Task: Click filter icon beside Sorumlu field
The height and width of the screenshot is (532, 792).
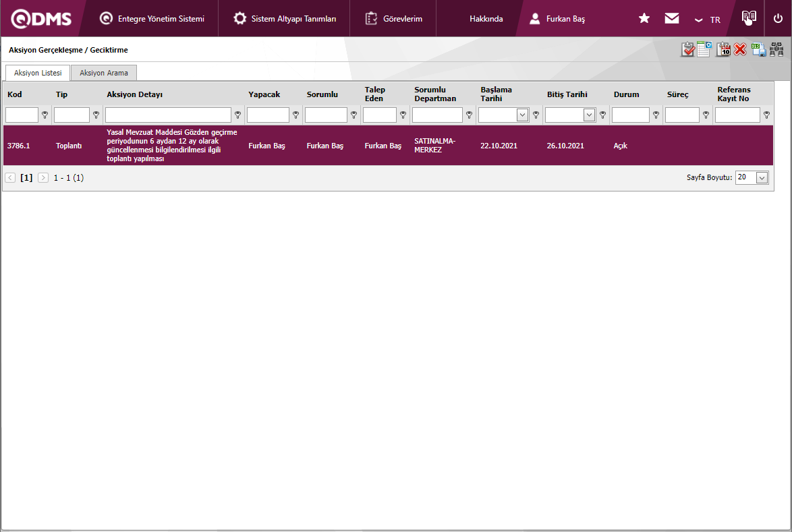Action: click(353, 115)
